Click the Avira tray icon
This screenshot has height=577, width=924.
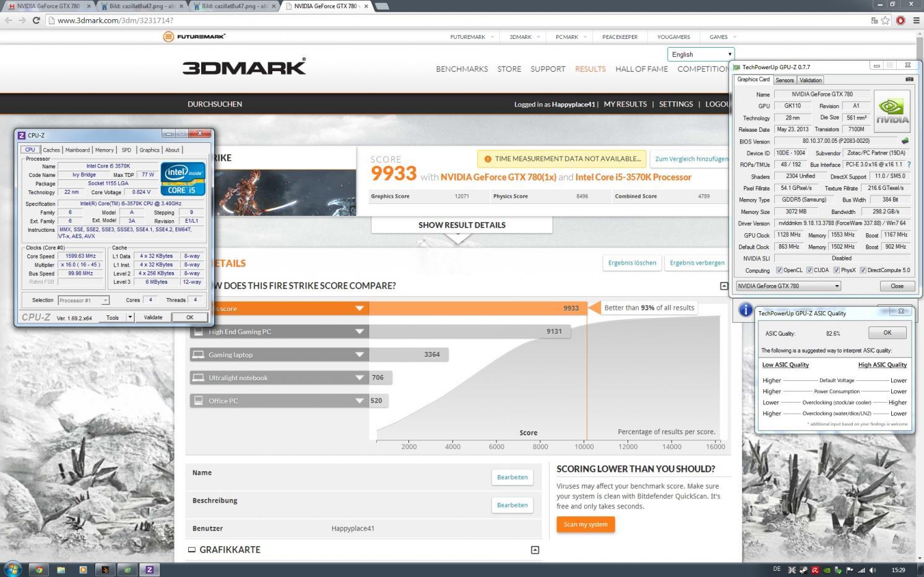[x=815, y=570]
